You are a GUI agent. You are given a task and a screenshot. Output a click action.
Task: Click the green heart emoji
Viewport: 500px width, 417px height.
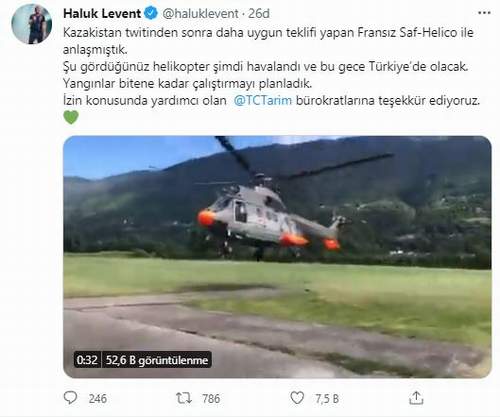click(71, 117)
